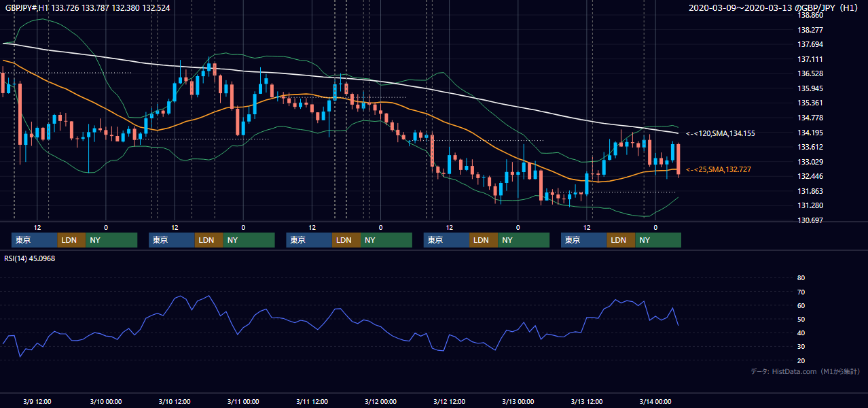
Task: Click the 3/9 12:00 date label
Action: coord(37,401)
